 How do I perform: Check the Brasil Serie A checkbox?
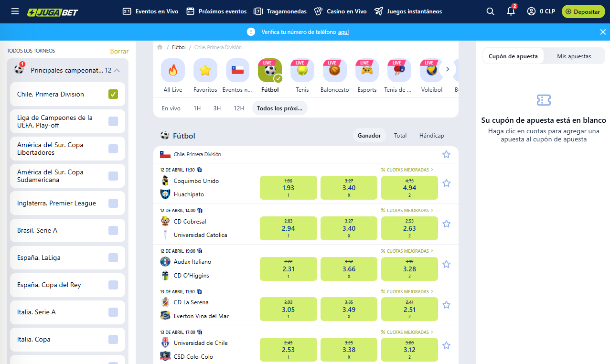point(113,230)
